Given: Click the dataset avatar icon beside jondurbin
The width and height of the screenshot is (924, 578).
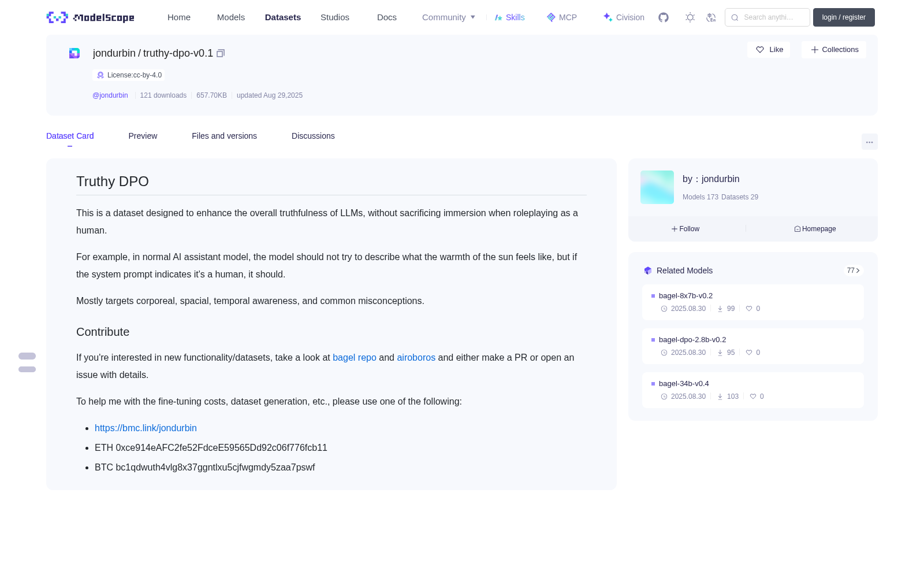Looking at the screenshot, I should [x=74, y=53].
